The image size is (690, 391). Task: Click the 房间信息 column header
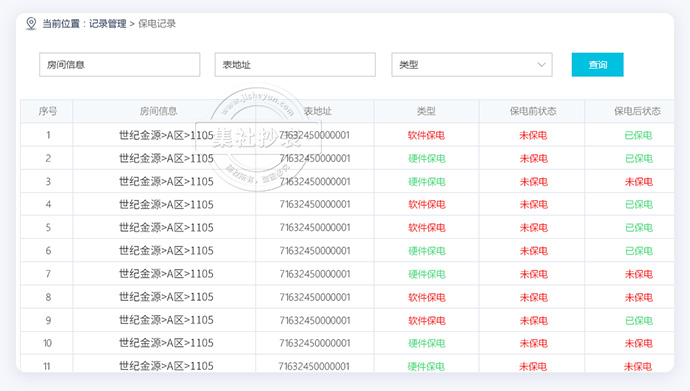[158, 111]
